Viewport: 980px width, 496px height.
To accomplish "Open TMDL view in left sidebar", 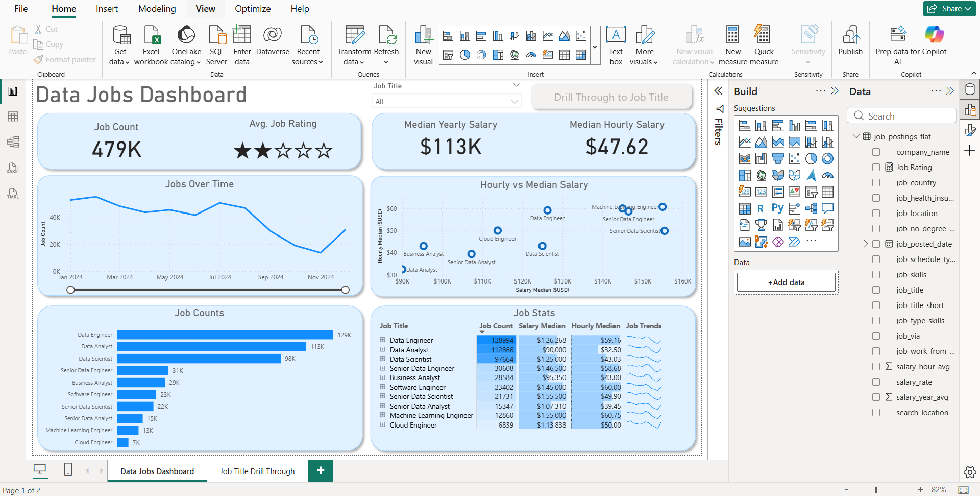I will 13,194.
